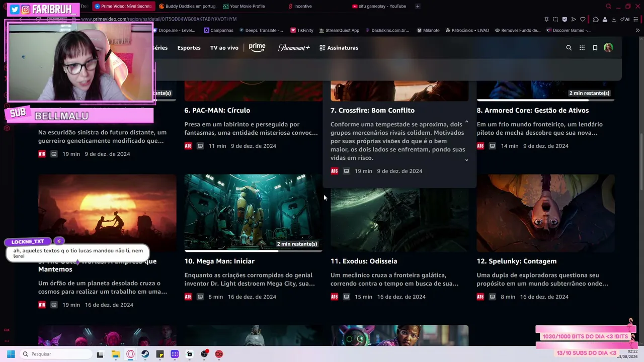644x362 pixels.
Task: Click the Opera GX taskbar icon
Action: 130,354
